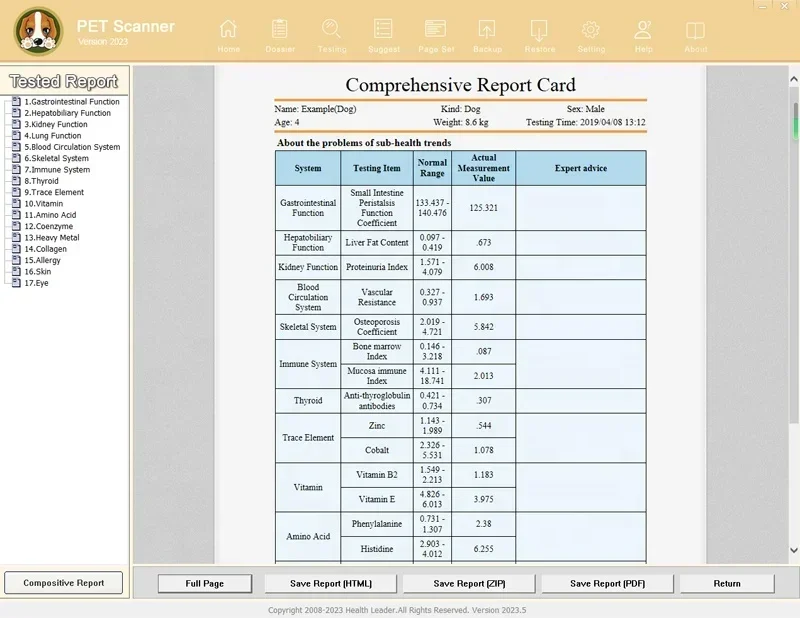The width and height of the screenshot is (800, 618).
Task: Select 1.Gastrointestinal Function report
Action: point(71,102)
